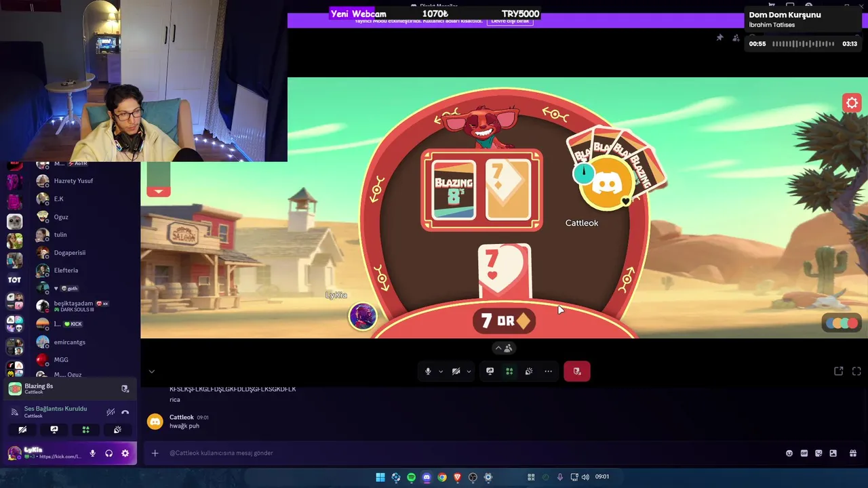
Task: Leave Blazing 8s activity in sidebar panel
Action: tap(125, 389)
